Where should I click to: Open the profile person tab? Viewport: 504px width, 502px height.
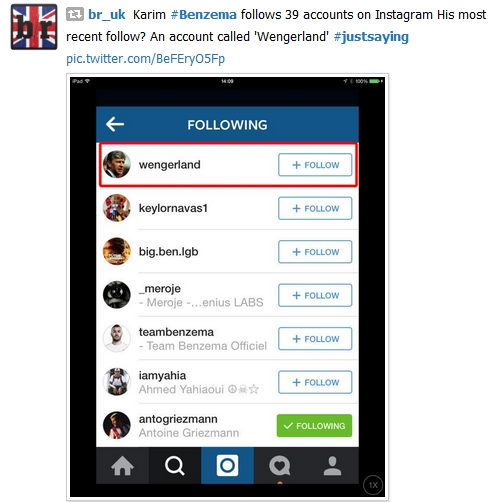click(332, 465)
